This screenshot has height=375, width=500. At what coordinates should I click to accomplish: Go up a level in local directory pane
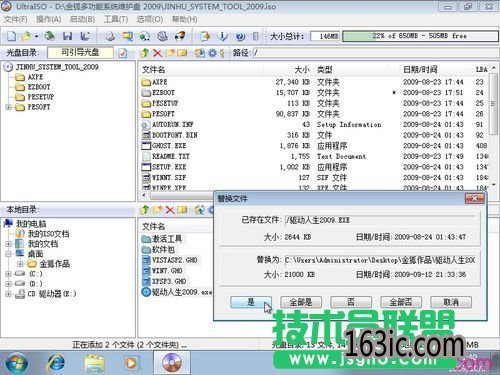click(145, 210)
